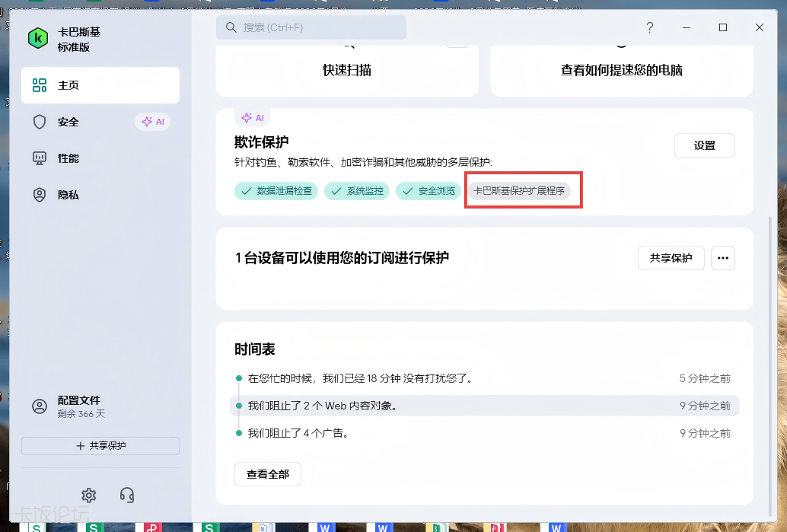Click the 时间表 heading
787x532 pixels.
tap(255, 349)
